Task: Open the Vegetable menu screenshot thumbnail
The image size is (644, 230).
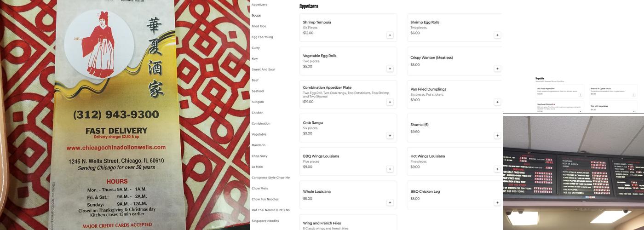Action: click(x=574, y=57)
